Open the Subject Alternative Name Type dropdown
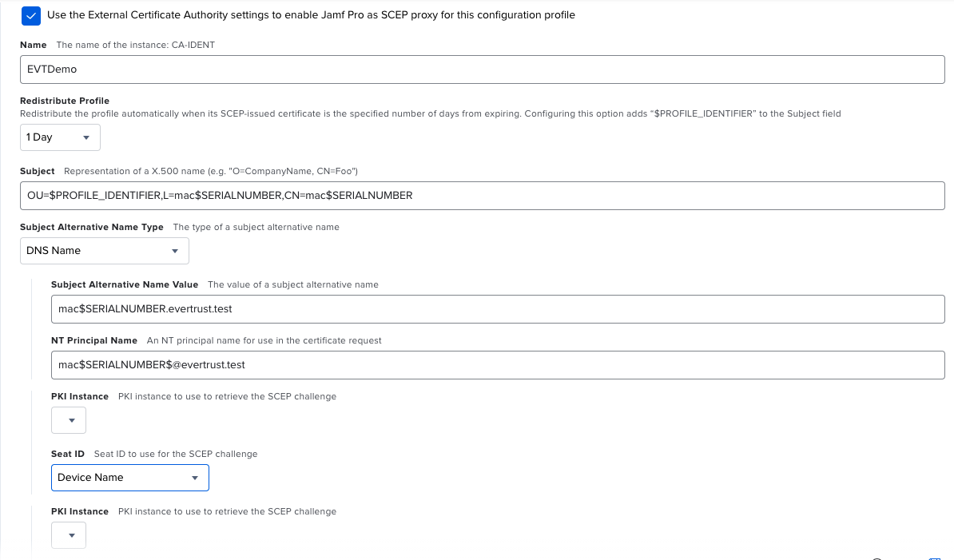The width and height of the screenshot is (954, 560). point(104,250)
